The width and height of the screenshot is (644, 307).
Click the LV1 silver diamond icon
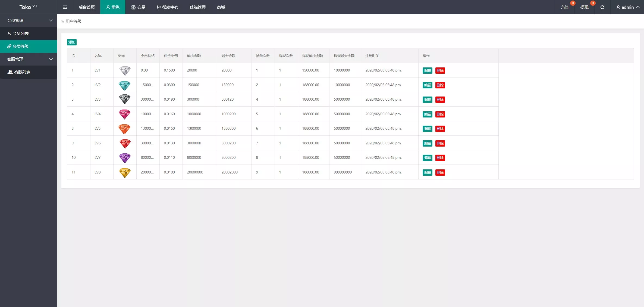pos(125,70)
